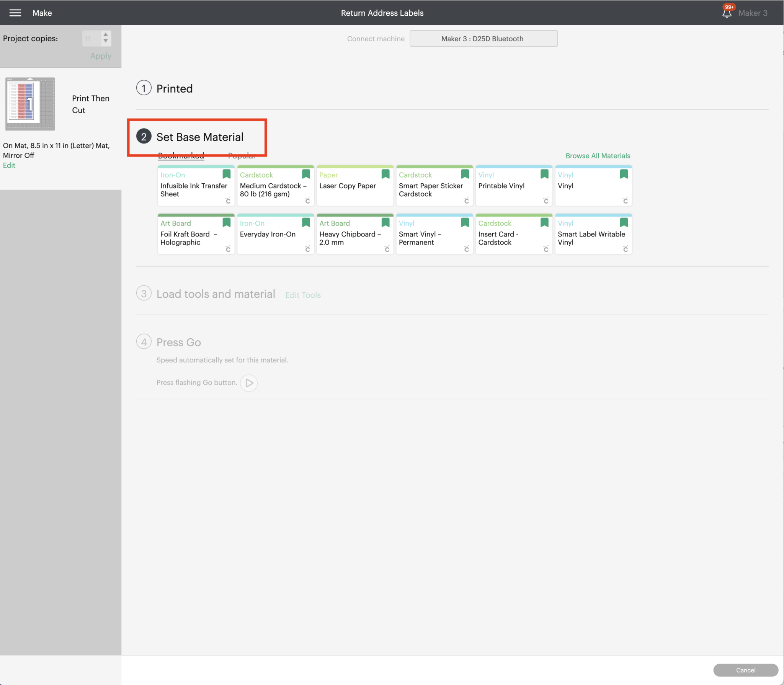Viewport: 784px width, 685px height.
Task: Click Cricut icon on Printable Vinyl tile
Action: pos(546,201)
